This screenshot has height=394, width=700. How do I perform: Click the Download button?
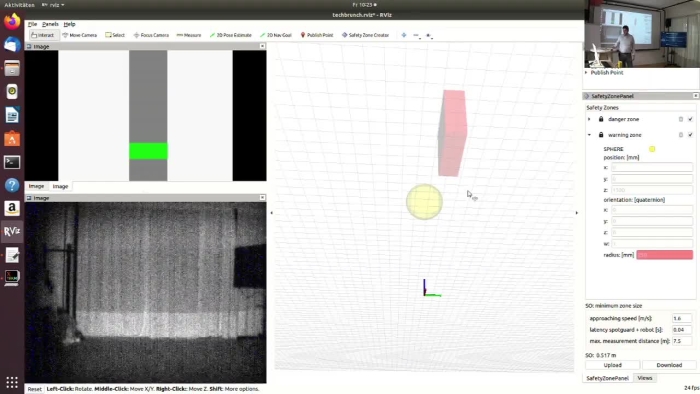point(669,365)
